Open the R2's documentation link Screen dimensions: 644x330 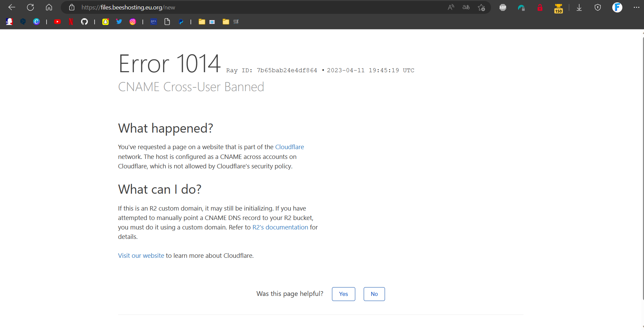280,227
